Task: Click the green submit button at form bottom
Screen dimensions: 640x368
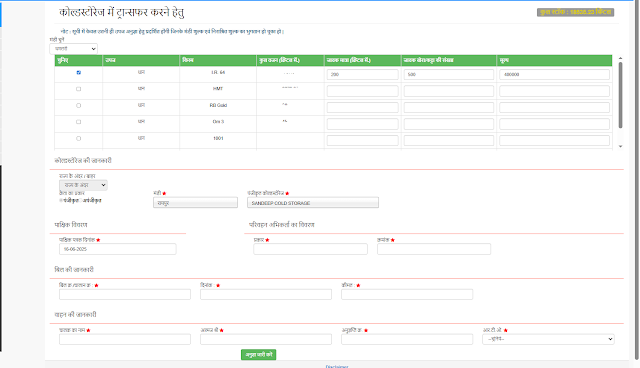Action: click(x=258, y=355)
